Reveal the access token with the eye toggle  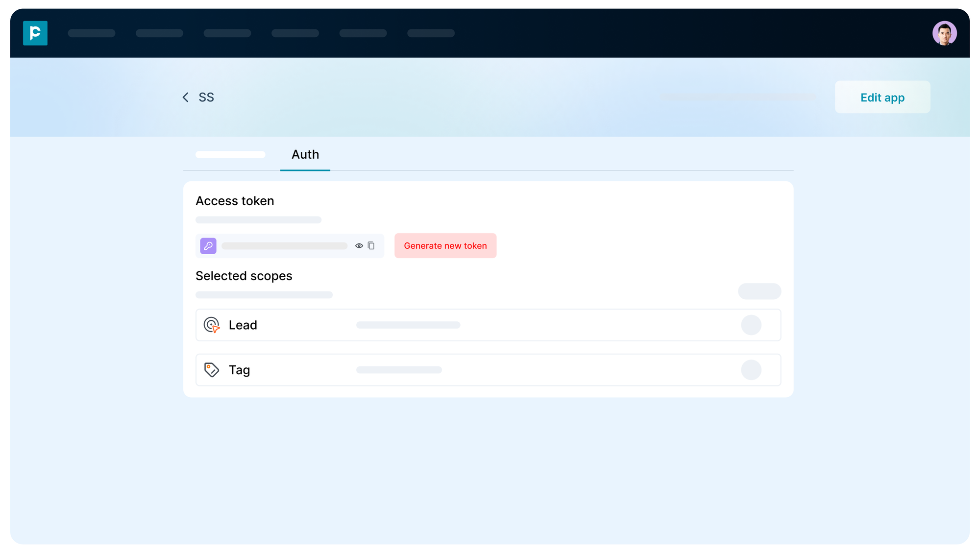point(359,245)
